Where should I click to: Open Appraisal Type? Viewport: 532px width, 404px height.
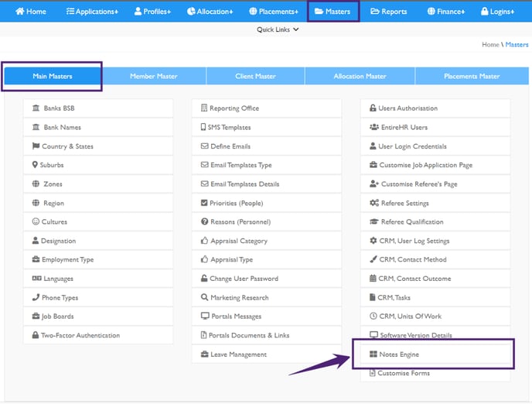267,259
